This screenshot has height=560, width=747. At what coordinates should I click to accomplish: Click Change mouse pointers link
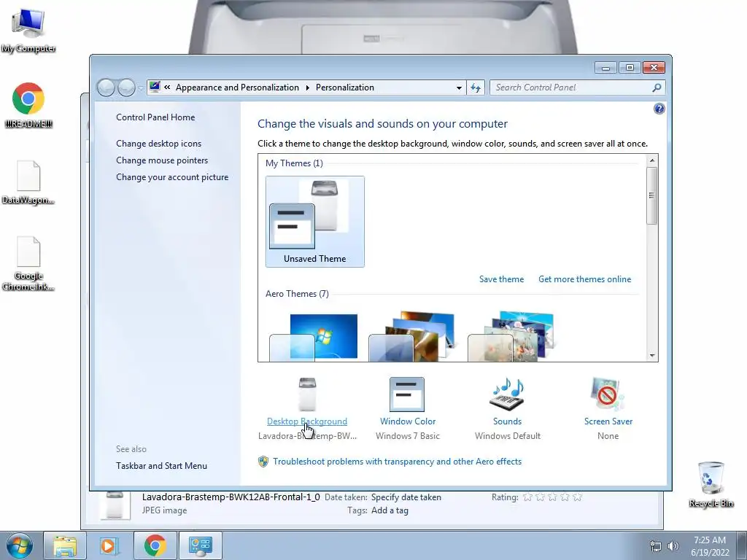coord(162,160)
